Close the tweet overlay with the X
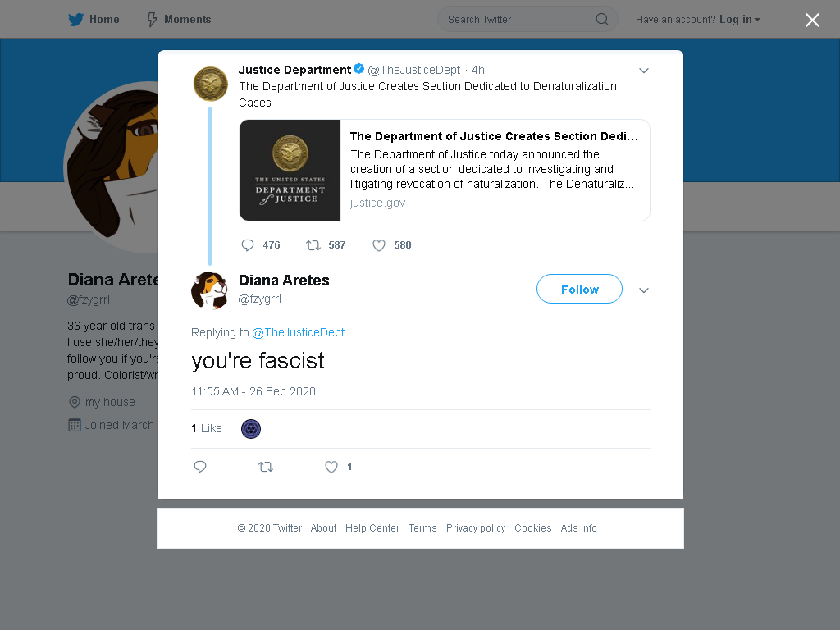The image size is (840, 630). (812, 20)
